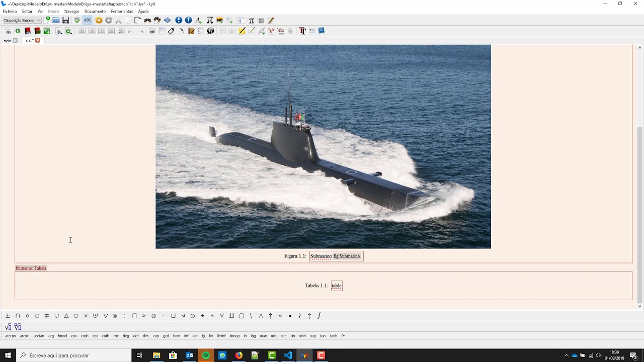This screenshot has height=362, width=644.
Task: Open the Disposição Simples layout dropdown
Action: [x=22, y=20]
